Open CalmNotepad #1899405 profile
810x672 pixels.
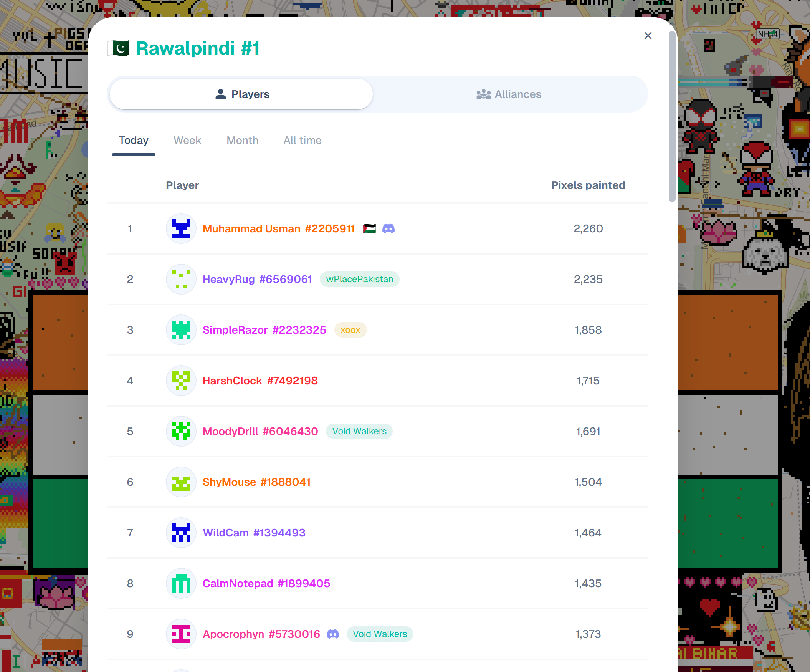point(266,583)
